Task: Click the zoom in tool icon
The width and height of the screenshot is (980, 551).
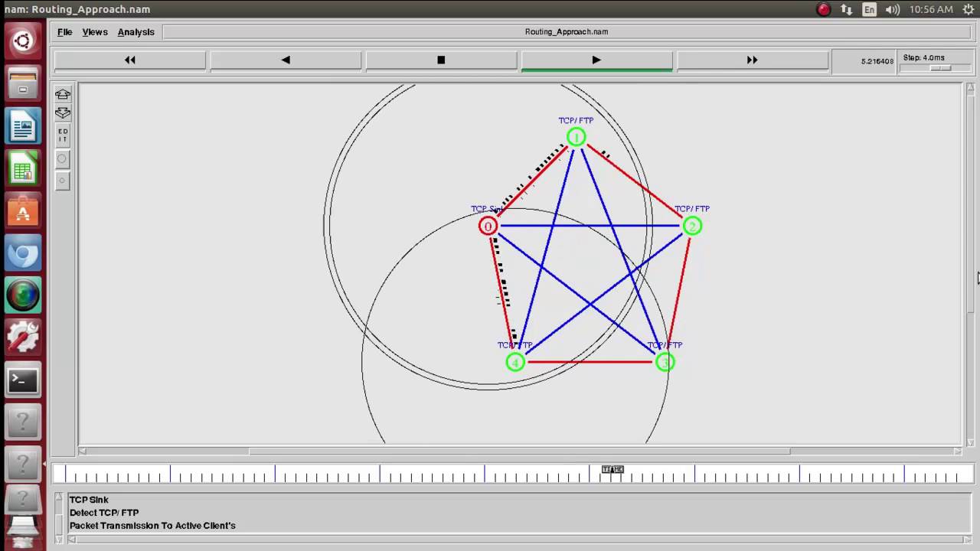Action: 63,94
